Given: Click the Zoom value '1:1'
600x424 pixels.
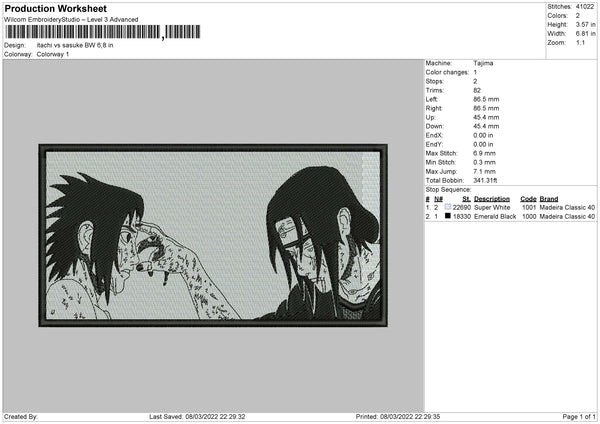Looking at the screenshot, I should [580, 42].
